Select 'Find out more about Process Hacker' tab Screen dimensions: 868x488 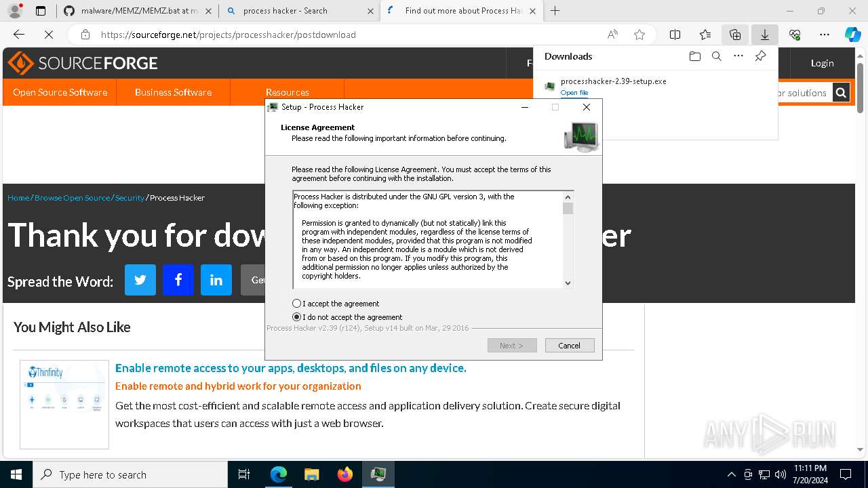(x=461, y=11)
